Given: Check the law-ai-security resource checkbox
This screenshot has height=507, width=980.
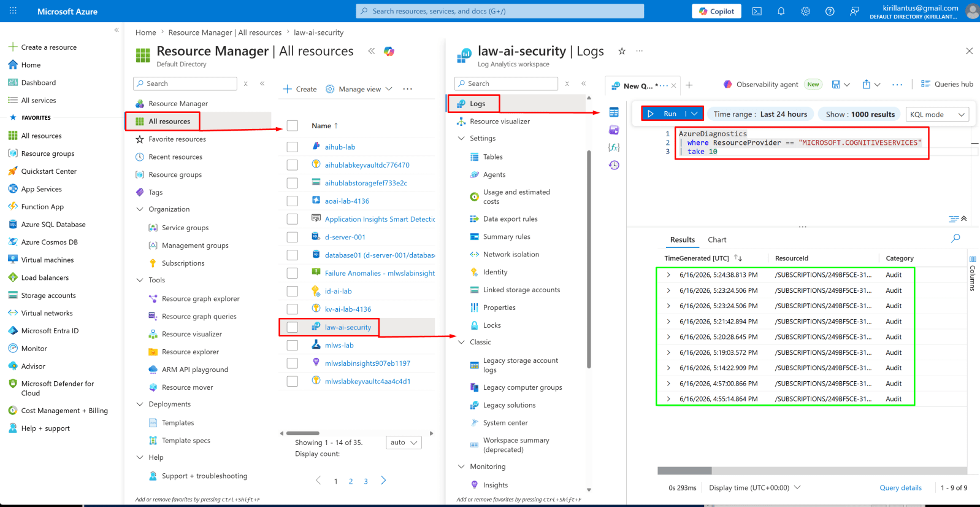Looking at the screenshot, I should click(x=293, y=327).
